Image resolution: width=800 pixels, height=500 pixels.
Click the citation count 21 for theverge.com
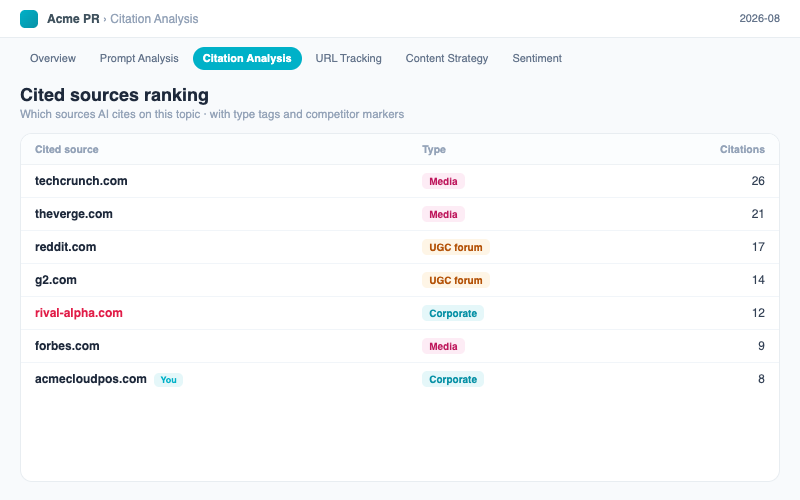point(758,214)
